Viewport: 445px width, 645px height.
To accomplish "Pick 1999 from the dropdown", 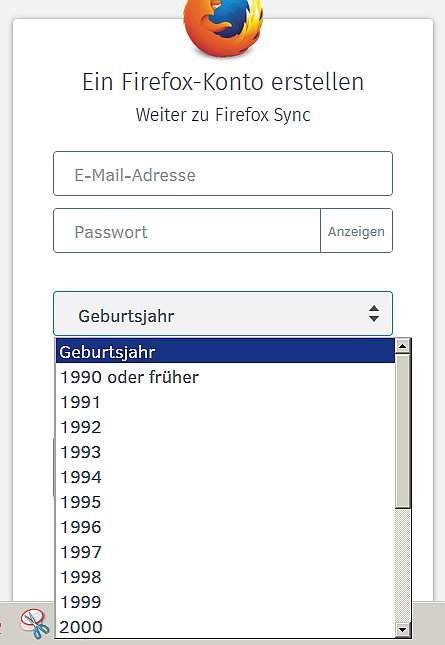I will [x=225, y=602].
